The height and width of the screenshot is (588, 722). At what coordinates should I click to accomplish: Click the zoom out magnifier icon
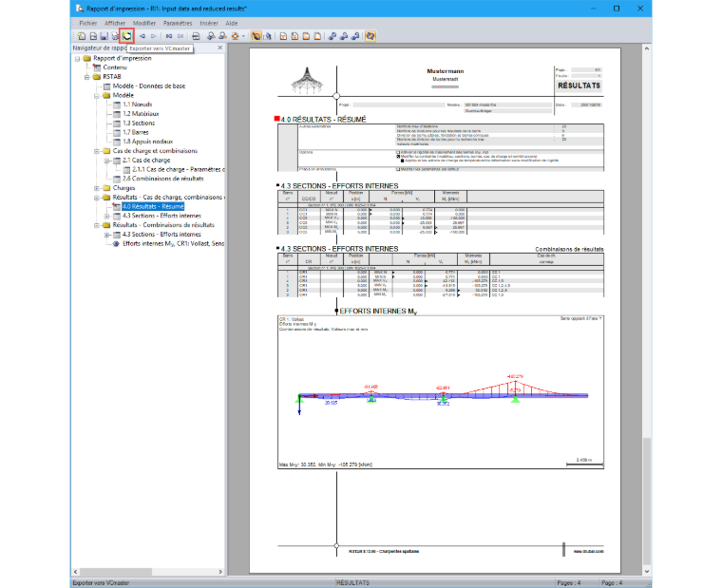[x=223, y=36]
